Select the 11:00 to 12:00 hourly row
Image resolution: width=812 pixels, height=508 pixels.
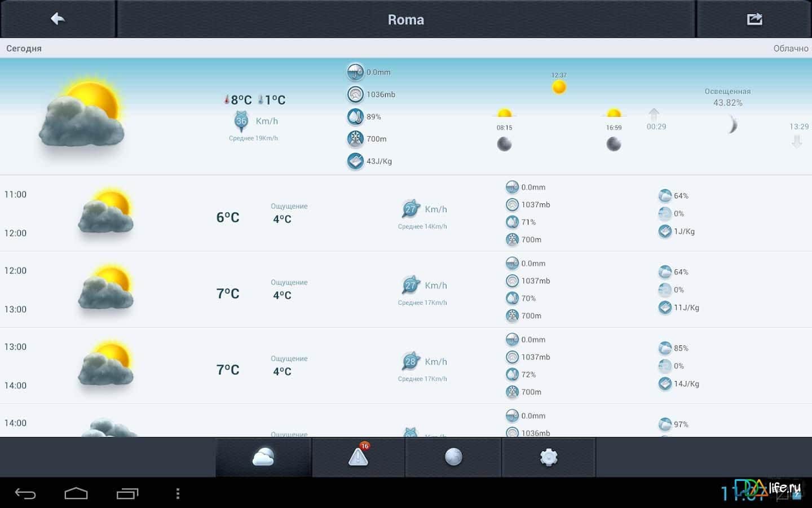pos(406,213)
